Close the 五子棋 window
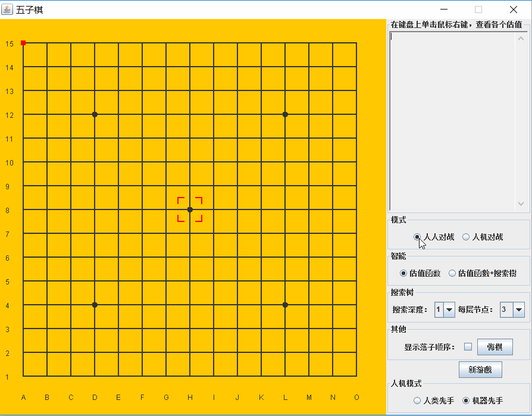The width and height of the screenshot is (532, 416). (514, 10)
